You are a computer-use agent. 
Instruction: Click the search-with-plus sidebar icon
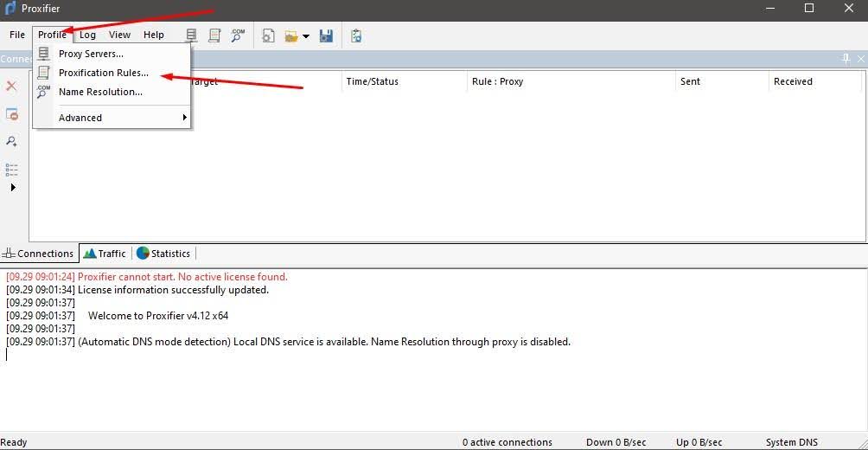click(x=11, y=141)
